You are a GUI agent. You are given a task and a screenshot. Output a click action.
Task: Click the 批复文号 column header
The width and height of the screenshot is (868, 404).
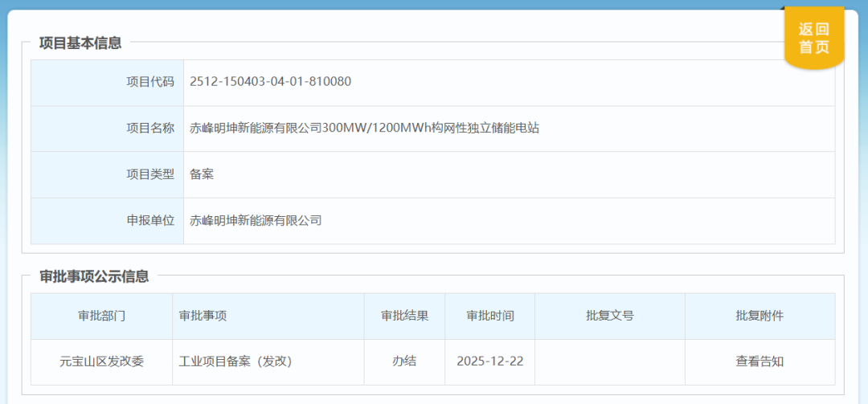609,316
